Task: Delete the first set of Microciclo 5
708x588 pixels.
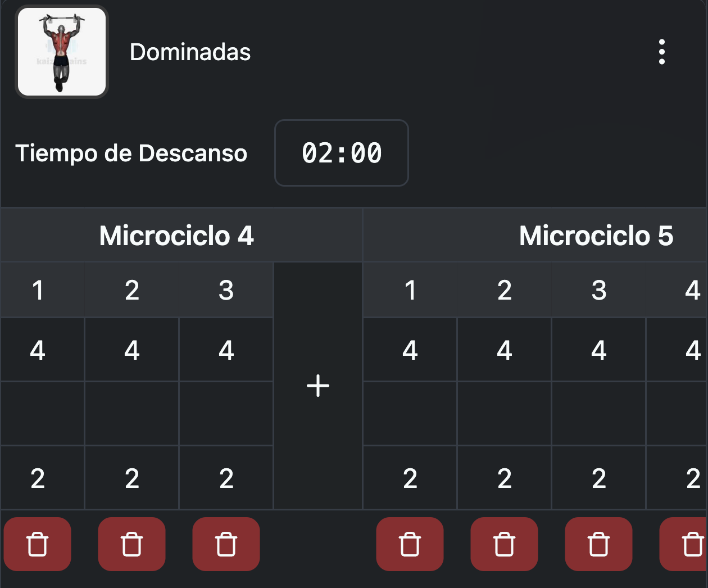Action: point(410,544)
